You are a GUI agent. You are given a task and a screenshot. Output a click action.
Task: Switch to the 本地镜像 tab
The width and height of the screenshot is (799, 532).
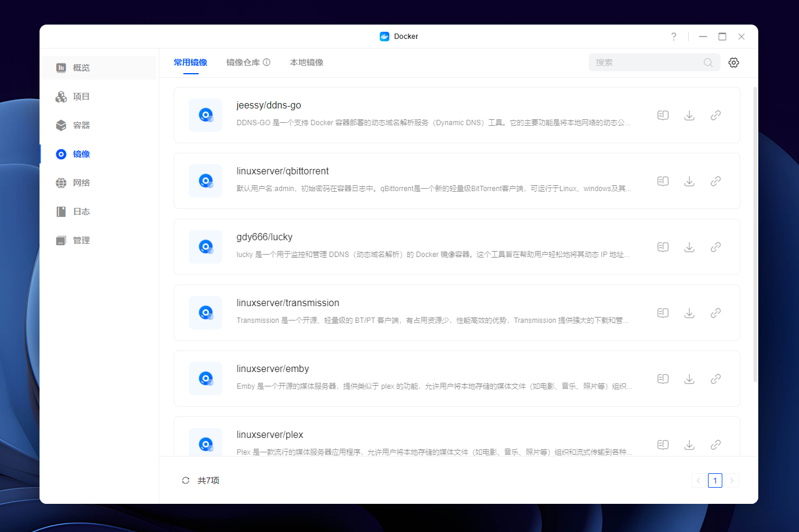tap(307, 62)
